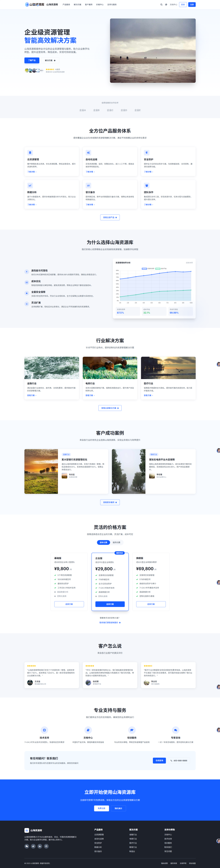Click the 技术支持 headset icon
The height and width of the screenshot is (868, 220).
tap(44, 730)
